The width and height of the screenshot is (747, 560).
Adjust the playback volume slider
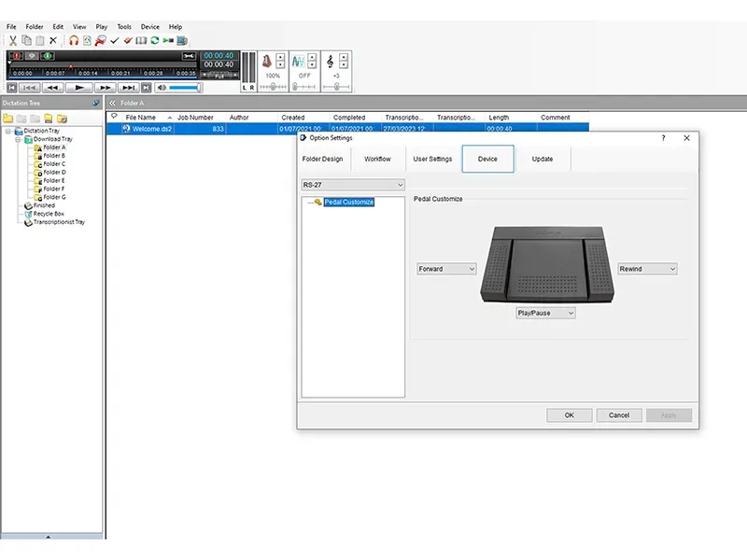(x=184, y=87)
